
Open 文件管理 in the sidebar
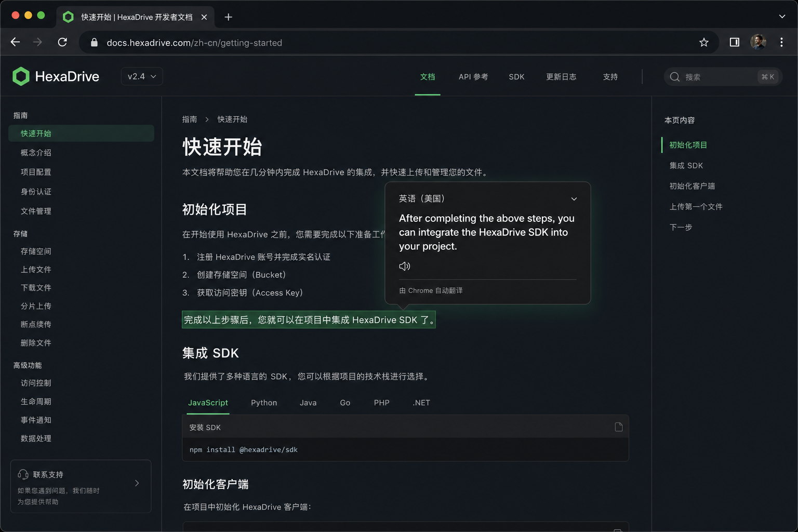(x=36, y=211)
